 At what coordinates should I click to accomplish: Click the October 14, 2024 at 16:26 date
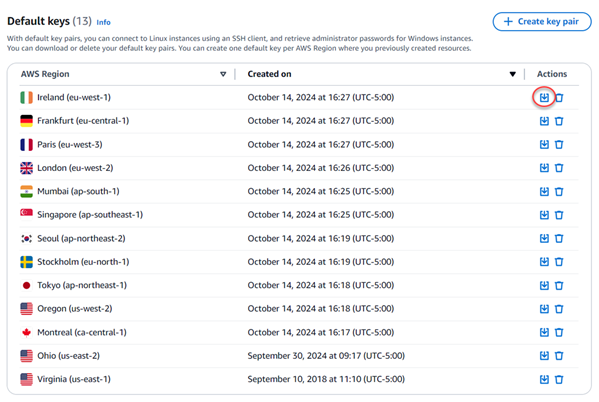[x=321, y=168]
